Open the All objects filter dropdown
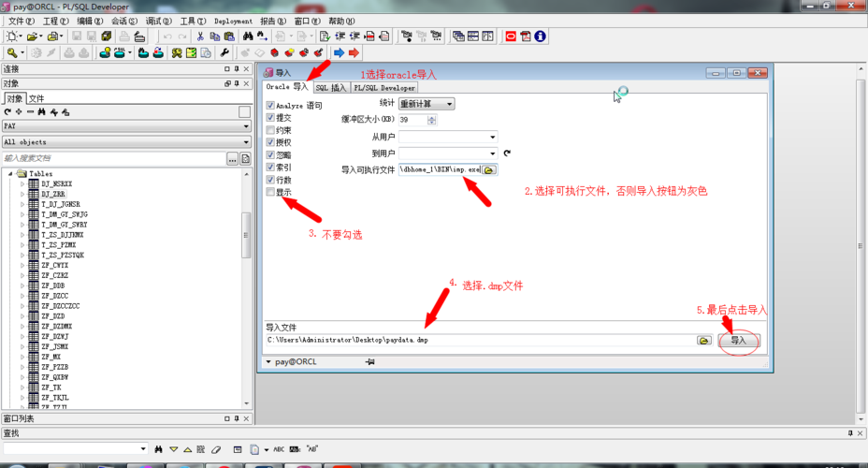This screenshot has width=868, height=468. tap(127, 142)
